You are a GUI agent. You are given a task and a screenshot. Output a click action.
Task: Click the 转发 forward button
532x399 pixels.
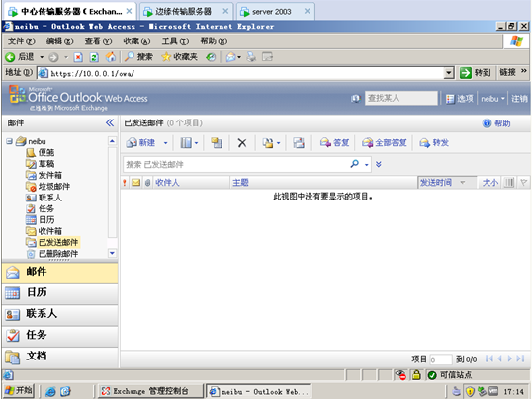434,143
